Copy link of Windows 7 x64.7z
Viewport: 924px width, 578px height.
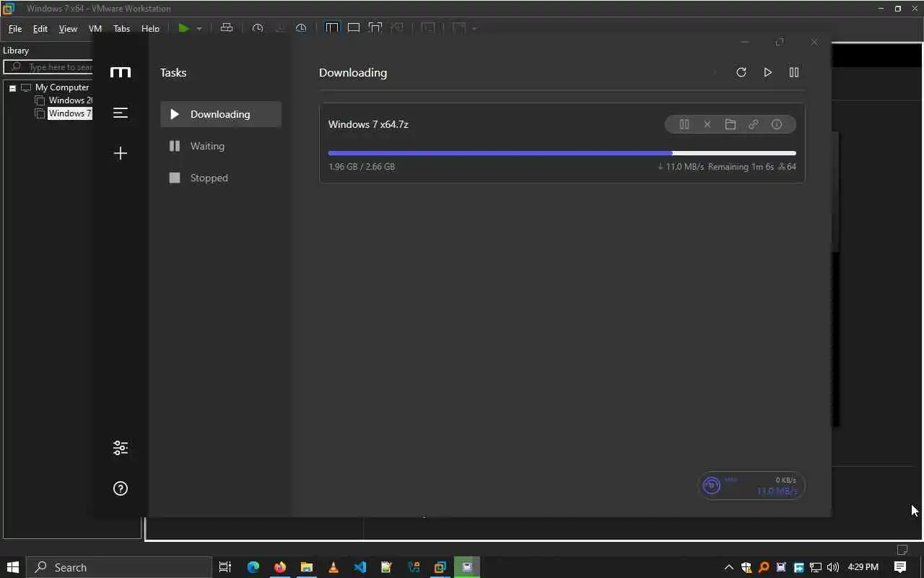tap(754, 124)
